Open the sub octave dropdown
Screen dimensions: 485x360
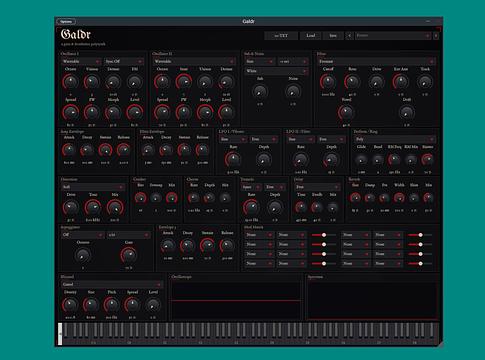pyautogui.click(x=293, y=62)
